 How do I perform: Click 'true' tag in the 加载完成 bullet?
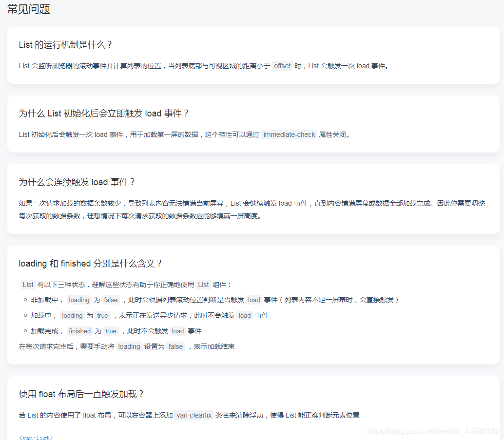coord(111,331)
